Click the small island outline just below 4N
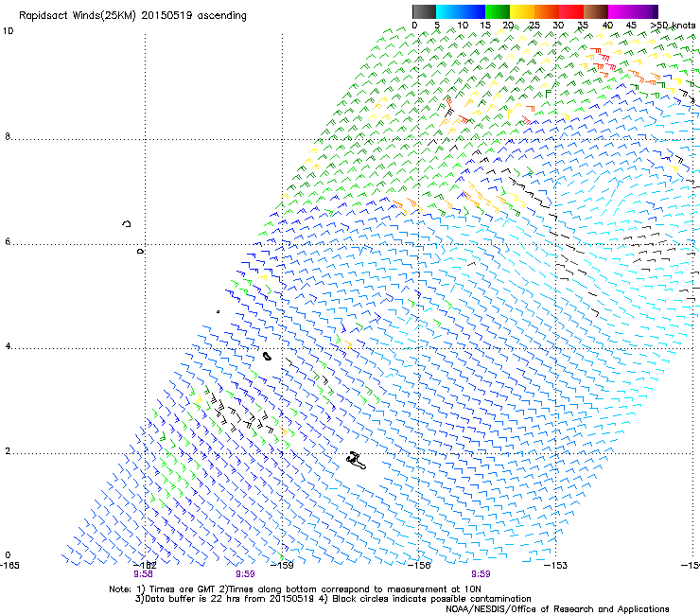Viewport: 700px width, 615px height. [x=267, y=357]
